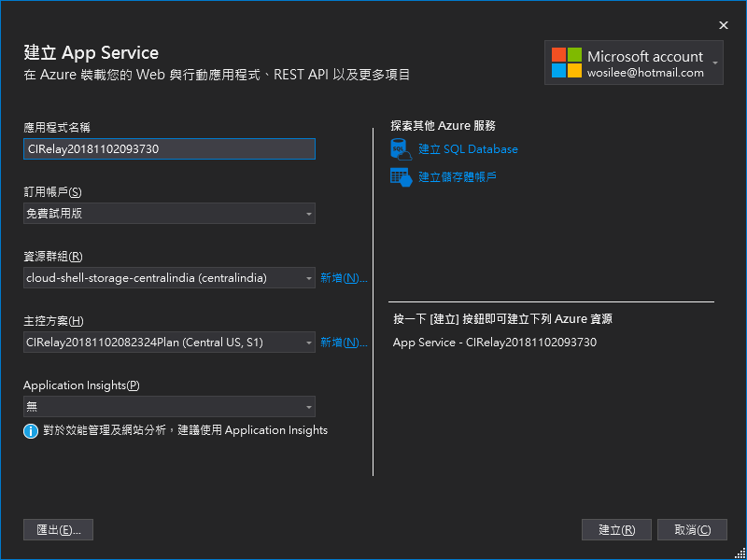Open the 資源群組 resource group dropdown
The width and height of the screenshot is (747, 560).
point(169,278)
